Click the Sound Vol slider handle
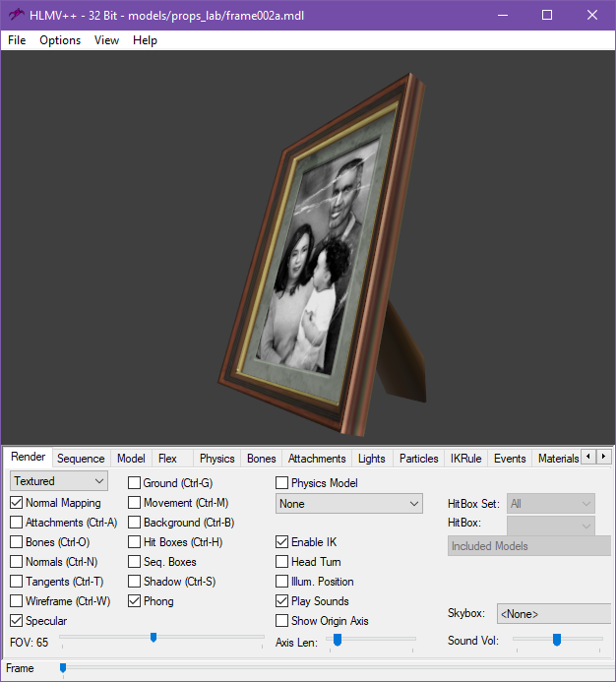 [x=557, y=640]
